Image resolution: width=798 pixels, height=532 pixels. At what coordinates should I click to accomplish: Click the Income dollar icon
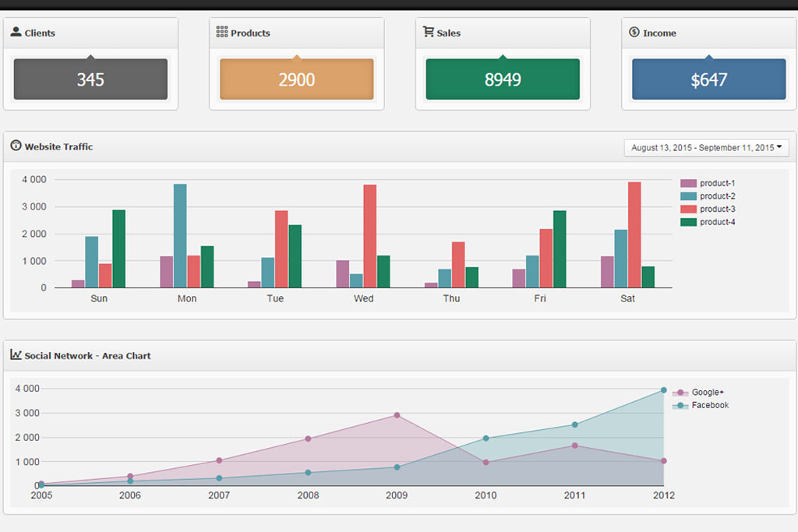pos(632,32)
